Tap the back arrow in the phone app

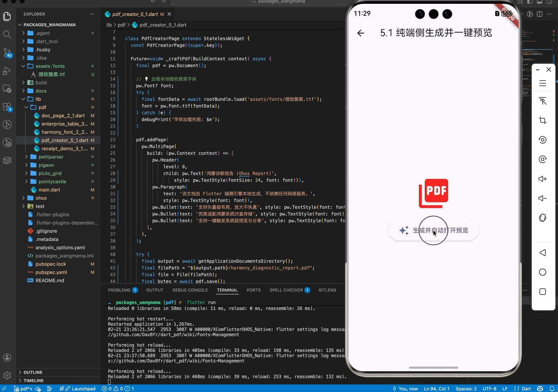click(x=361, y=33)
